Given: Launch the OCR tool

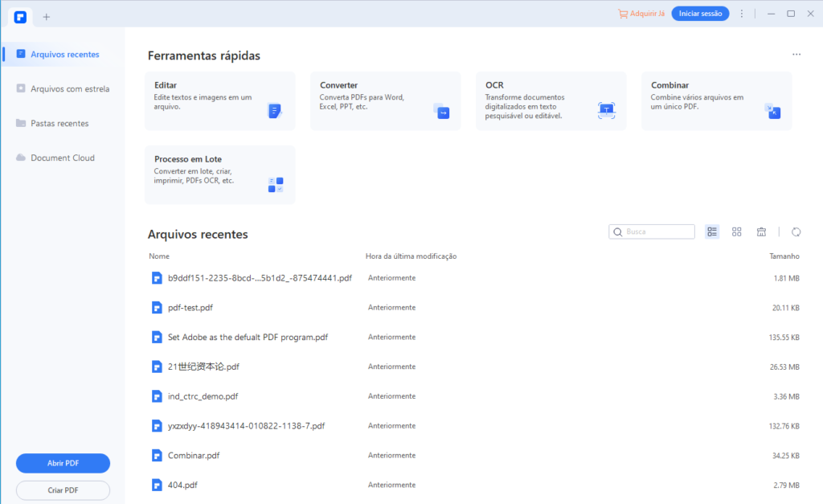Looking at the screenshot, I should [x=551, y=100].
